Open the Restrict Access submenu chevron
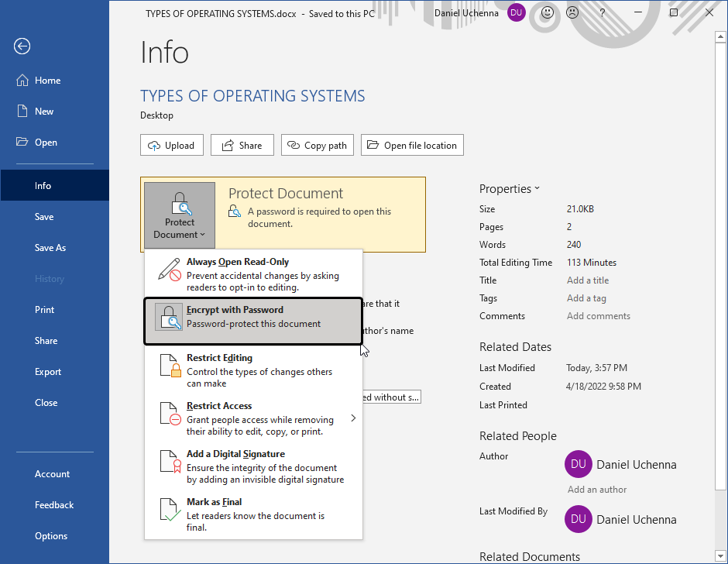728x564 pixels. (x=353, y=417)
